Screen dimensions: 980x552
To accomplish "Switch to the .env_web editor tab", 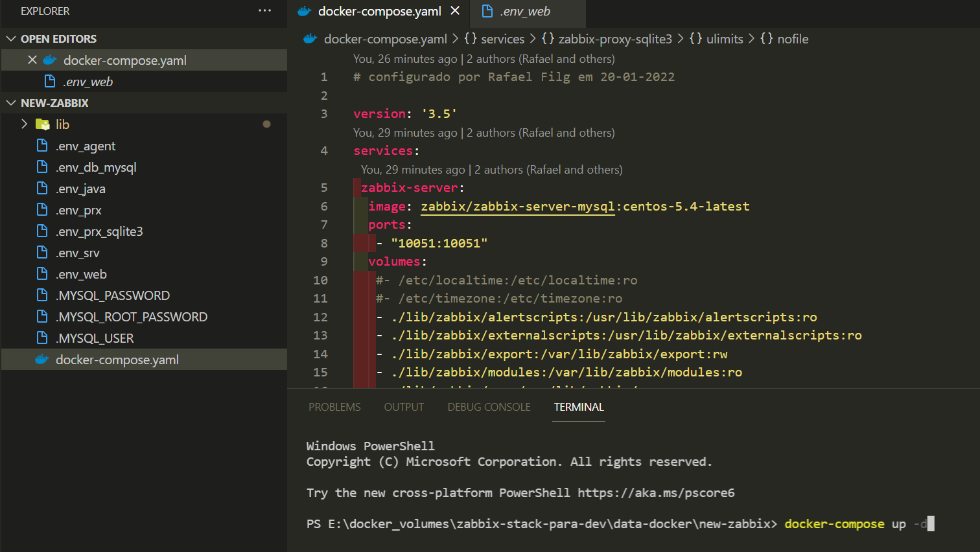I will (x=525, y=11).
